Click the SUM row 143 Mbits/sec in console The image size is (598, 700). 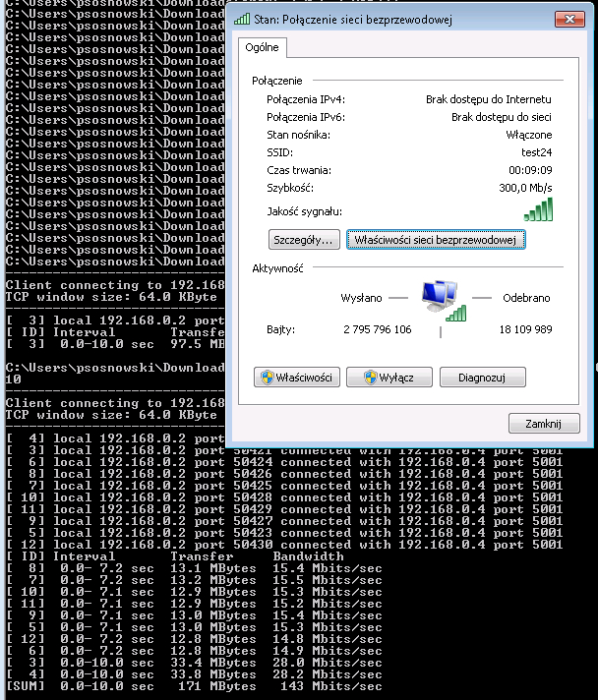pyautogui.click(x=330, y=686)
